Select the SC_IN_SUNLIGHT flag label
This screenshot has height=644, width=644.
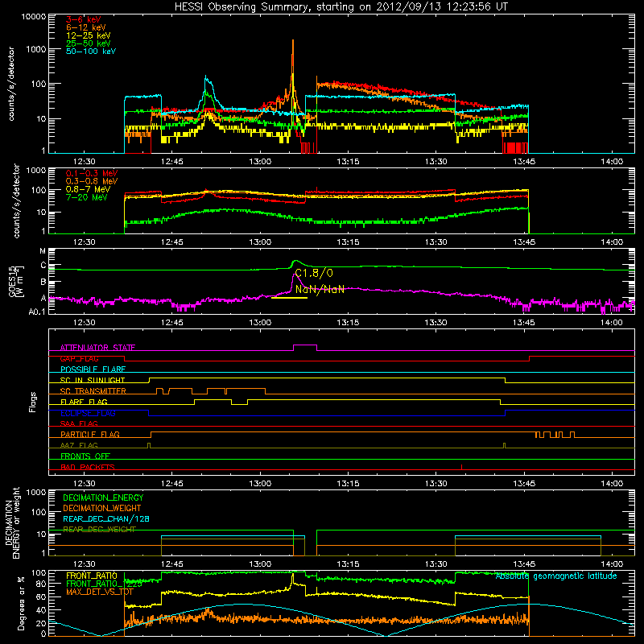[93, 380]
